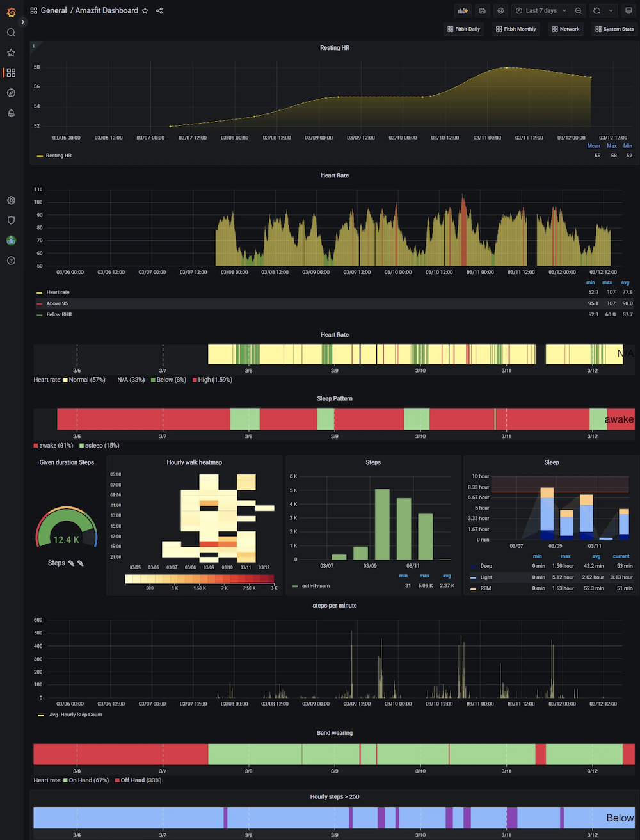Open the refresh interval dropdown
640x840 pixels.
(x=611, y=11)
